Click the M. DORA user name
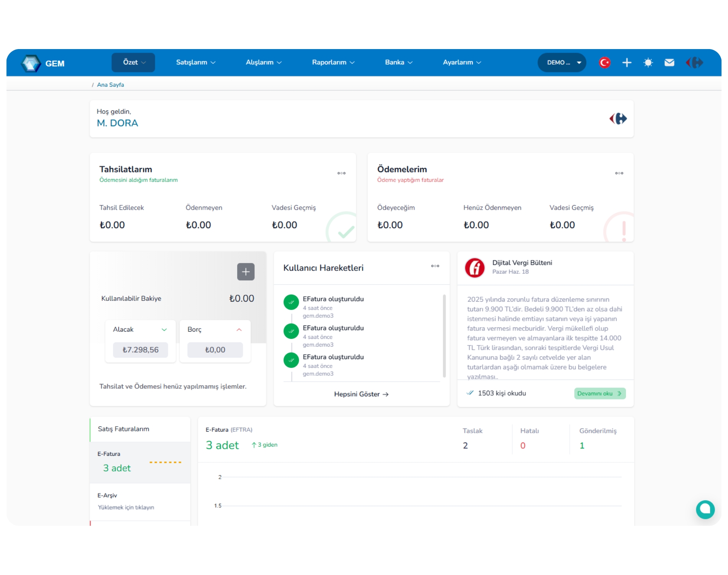The width and height of the screenshot is (728, 575). click(x=117, y=123)
